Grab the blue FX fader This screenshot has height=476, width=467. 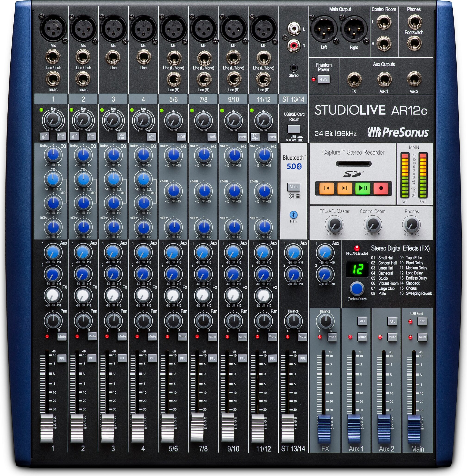click(324, 429)
